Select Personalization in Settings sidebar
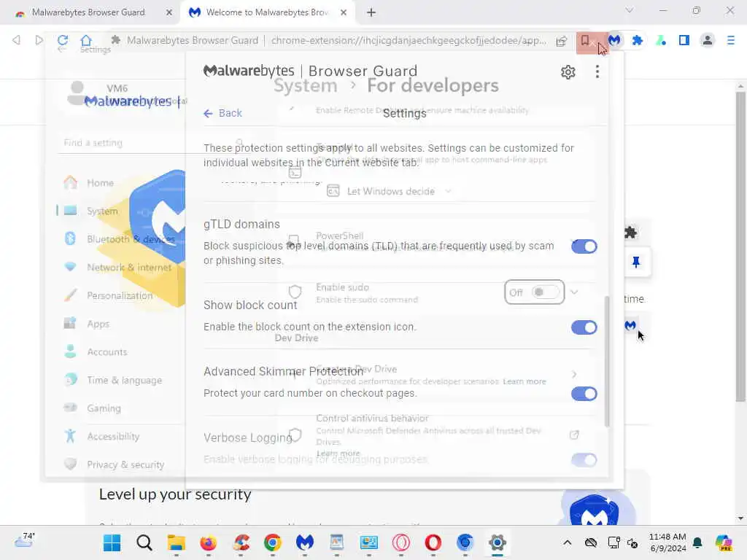Viewport: 747px width, 560px height. tap(119, 296)
